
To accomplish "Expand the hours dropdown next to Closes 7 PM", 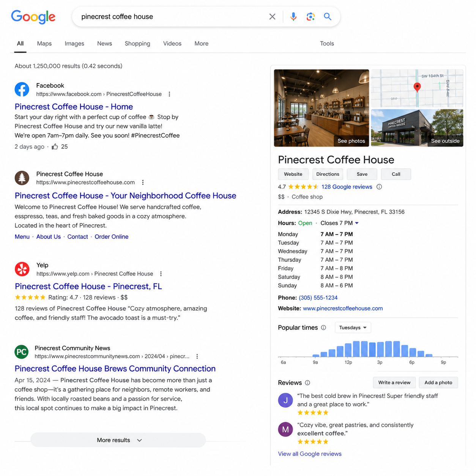I will click(357, 223).
